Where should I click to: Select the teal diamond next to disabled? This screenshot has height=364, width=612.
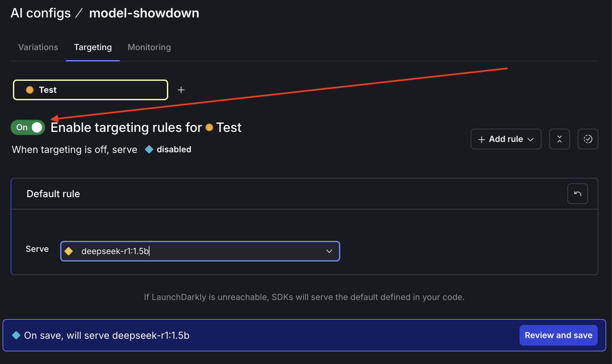pyautogui.click(x=149, y=149)
